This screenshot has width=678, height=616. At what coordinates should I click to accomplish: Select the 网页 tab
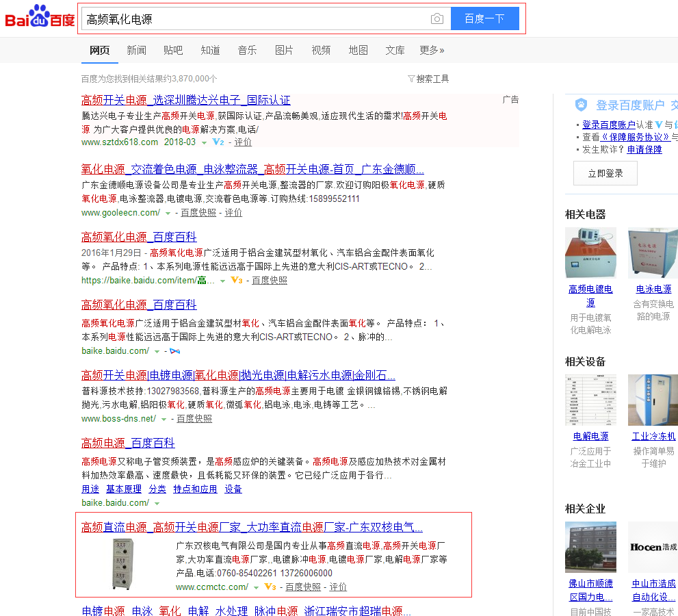99,50
